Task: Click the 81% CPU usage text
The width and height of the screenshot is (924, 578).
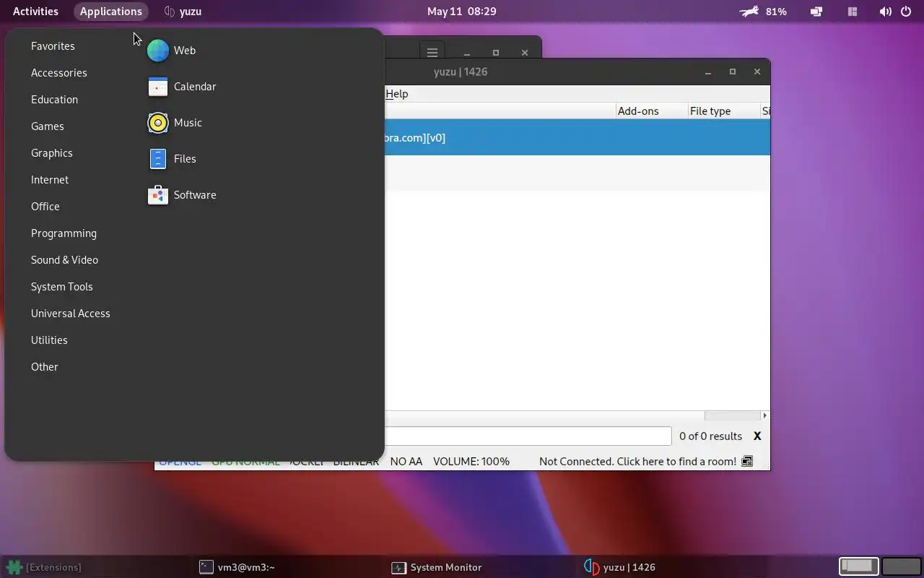Action: [x=776, y=12]
